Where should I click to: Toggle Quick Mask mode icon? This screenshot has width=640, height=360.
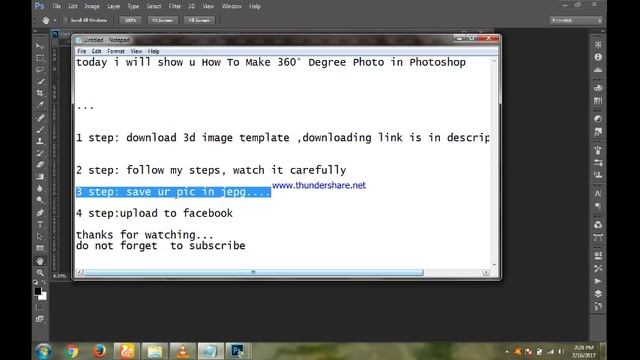(40, 307)
